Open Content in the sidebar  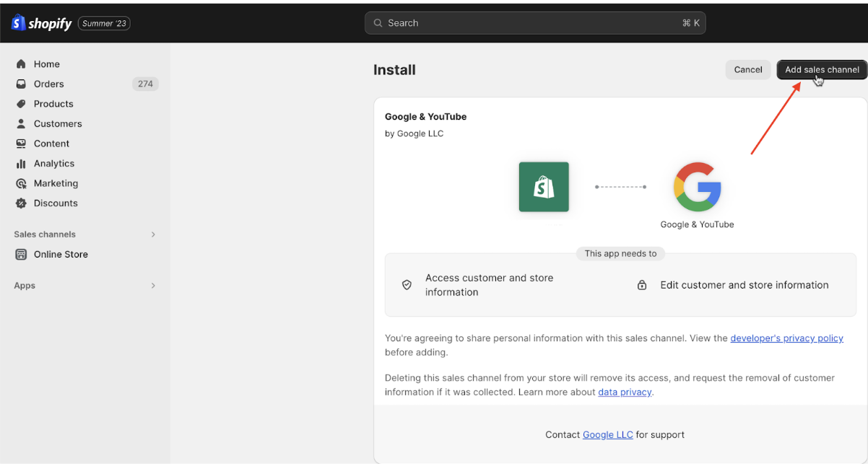[51, 144]
